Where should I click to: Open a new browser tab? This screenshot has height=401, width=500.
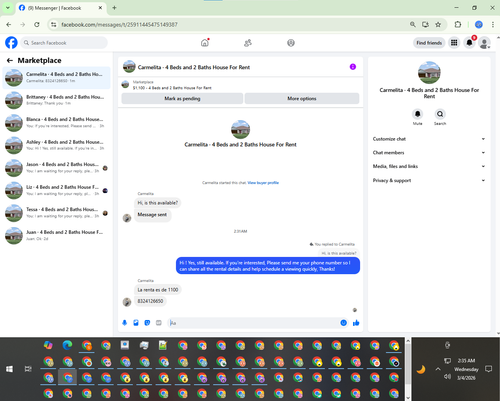pyautogui.click(x=114, y=8)
